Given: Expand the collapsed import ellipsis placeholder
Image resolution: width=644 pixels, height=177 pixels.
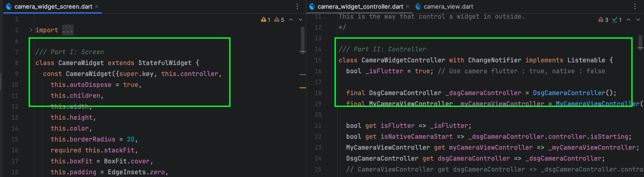Looking at the screenshot, I should coord(68,30).
